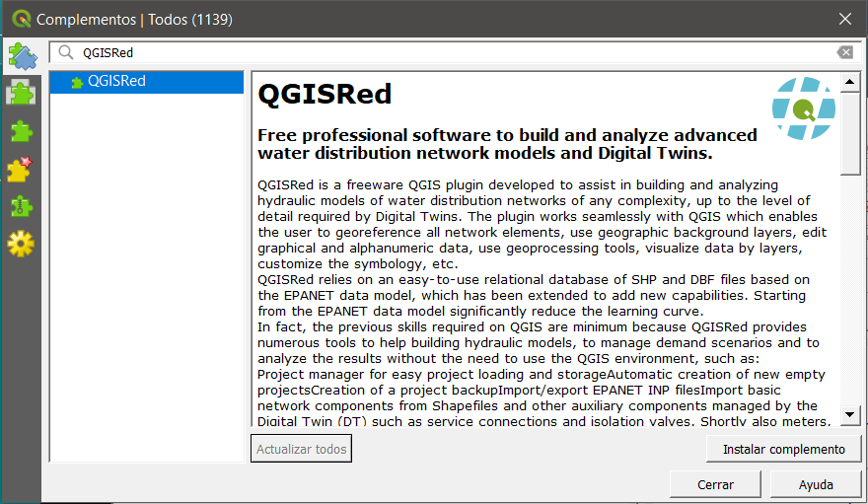Click the plugin search field
Screen dimensions: 868x504
point(457,52)
